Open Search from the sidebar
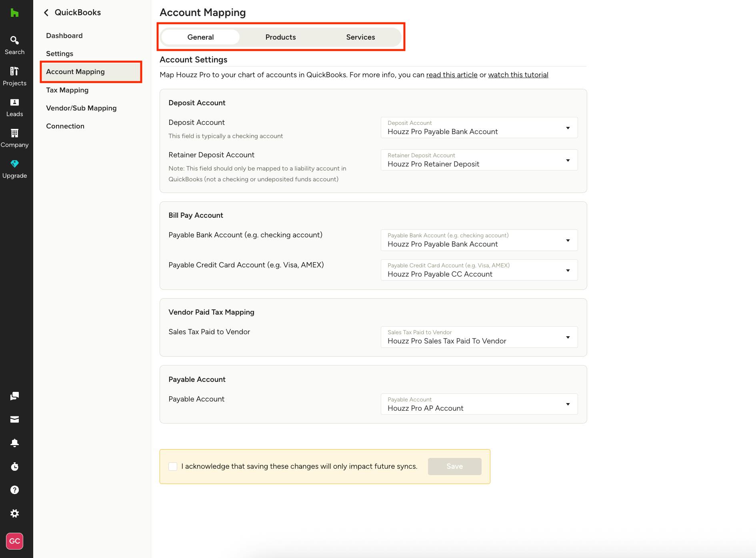Screen dimensions: 756x558 pos(14,45)
